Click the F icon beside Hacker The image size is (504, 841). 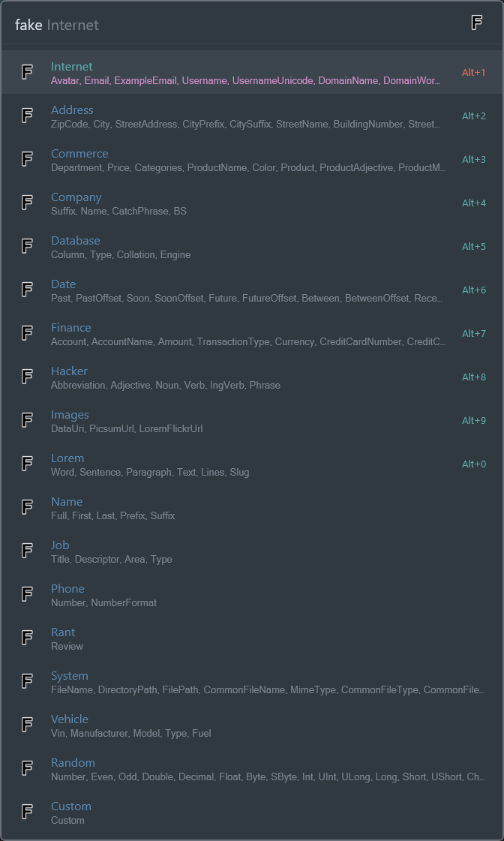27,377
